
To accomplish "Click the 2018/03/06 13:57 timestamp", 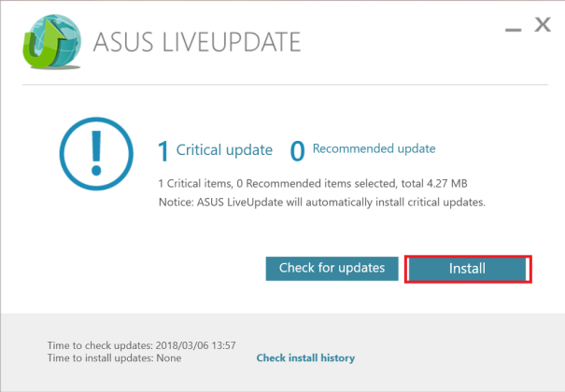I will (196, 345).
